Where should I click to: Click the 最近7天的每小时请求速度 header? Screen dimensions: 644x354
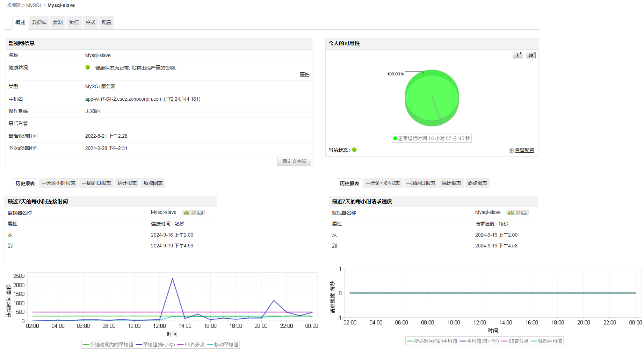point(433,201)
